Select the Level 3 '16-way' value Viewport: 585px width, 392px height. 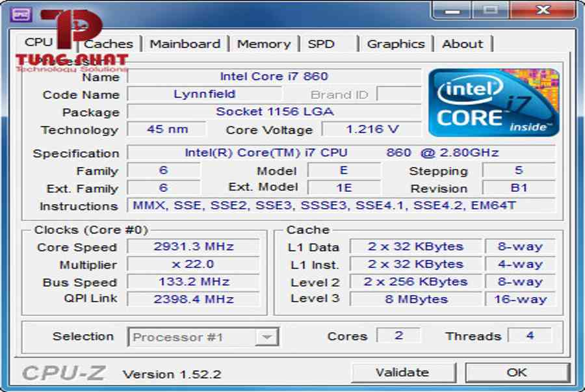tap(521, 299)
